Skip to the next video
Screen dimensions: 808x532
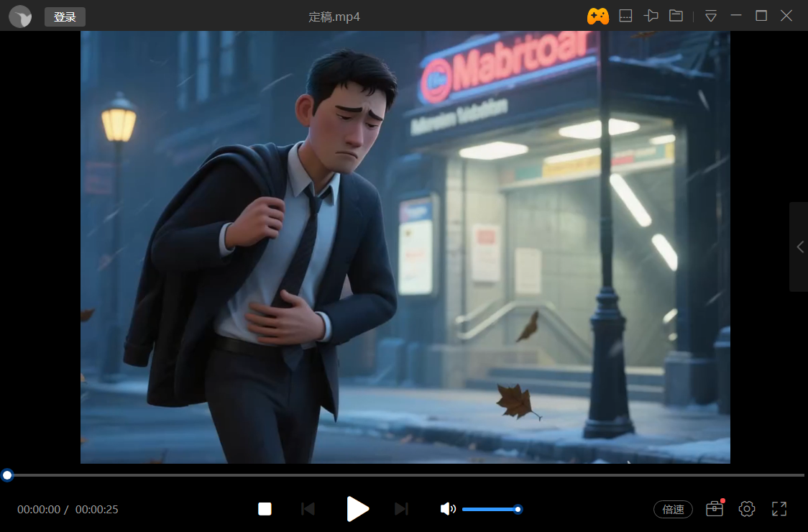[x=401, y=509]
